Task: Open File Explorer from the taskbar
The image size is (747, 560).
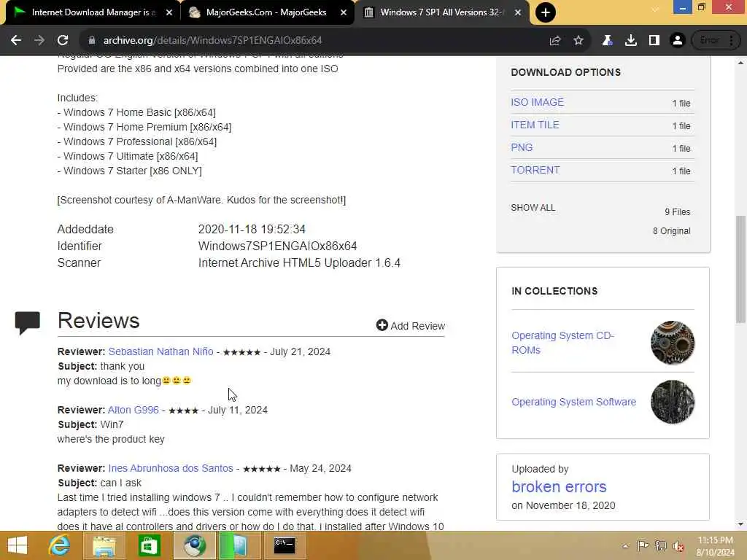Action: (x=104, y=545)
